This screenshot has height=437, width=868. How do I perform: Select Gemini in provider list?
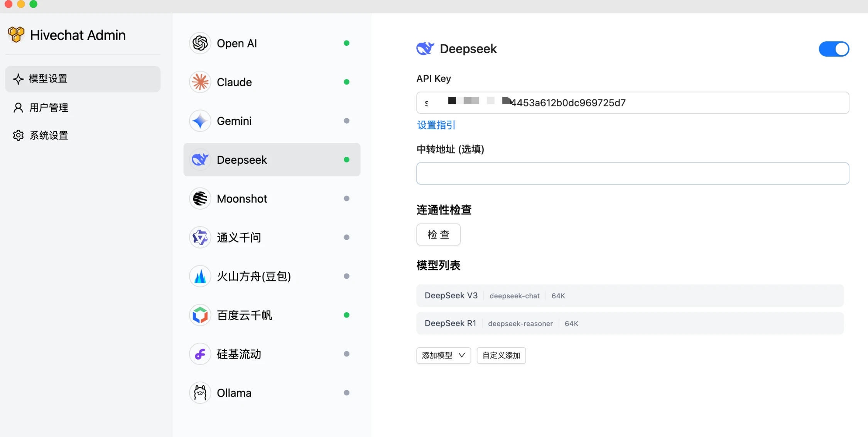272,121
